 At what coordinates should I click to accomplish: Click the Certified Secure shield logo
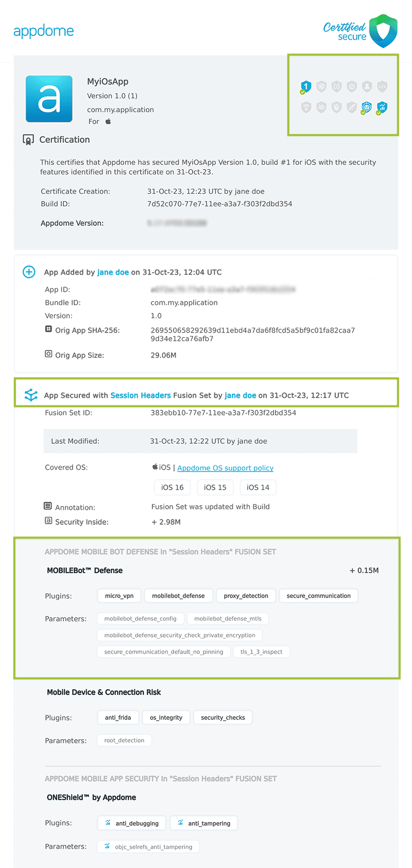tap(383, 31)
